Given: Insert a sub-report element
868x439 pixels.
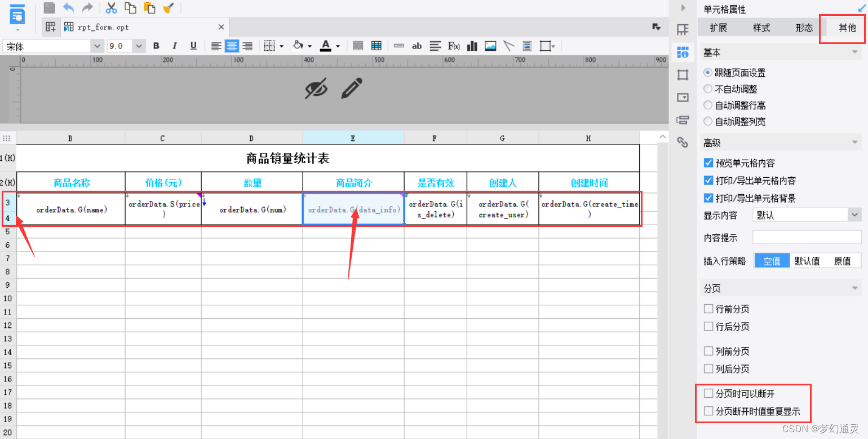Looking at the screenshot, I should point(528,46).
